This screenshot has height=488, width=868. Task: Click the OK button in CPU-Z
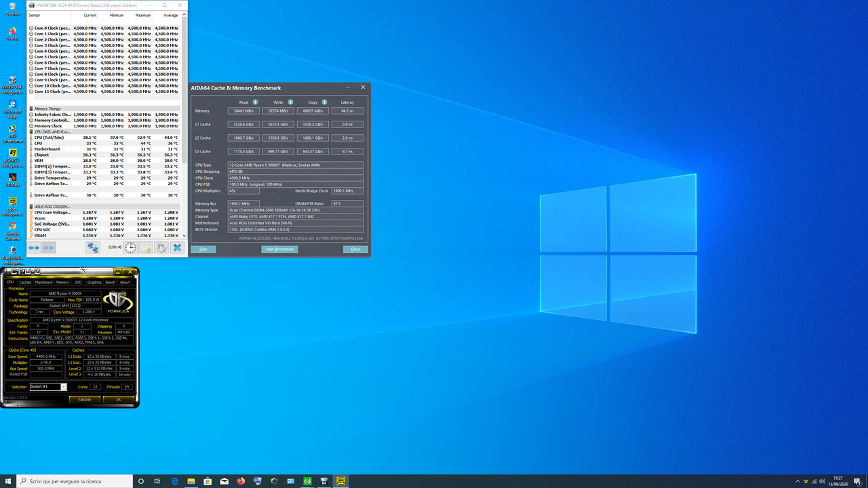click(x=118, y=399)
